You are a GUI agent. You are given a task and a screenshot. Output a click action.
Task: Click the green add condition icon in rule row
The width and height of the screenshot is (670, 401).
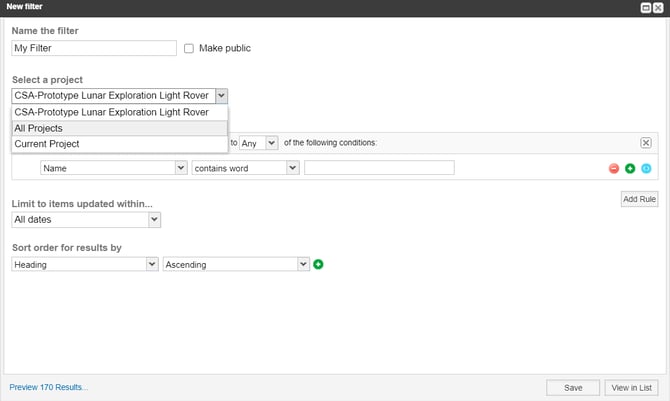click(x=630, y=168)
